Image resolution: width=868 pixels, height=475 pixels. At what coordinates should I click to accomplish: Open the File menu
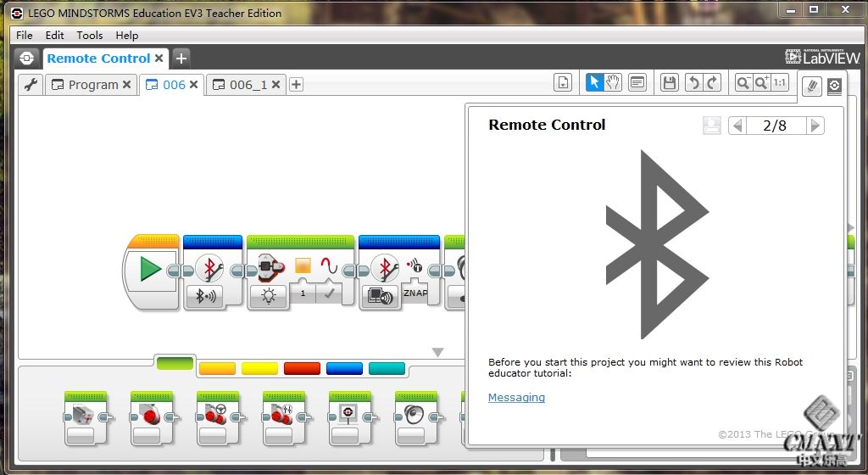(x=25, y=35)
